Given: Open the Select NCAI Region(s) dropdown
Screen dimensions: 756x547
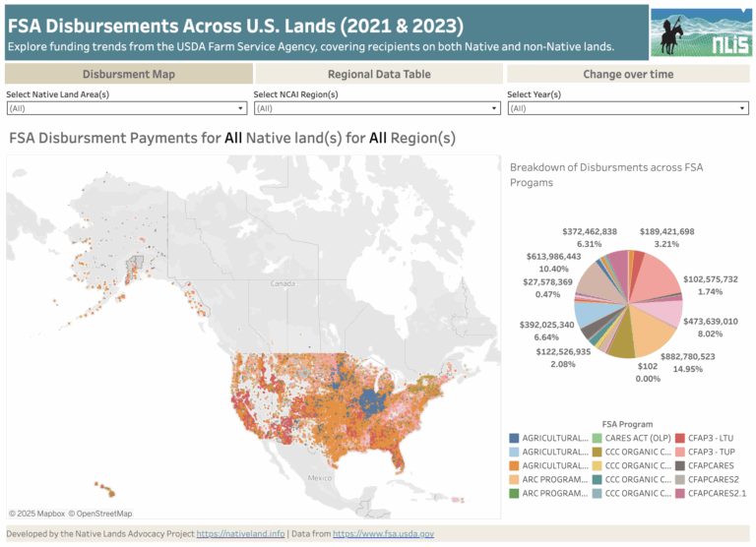Looking at the screenshot, I should click(377, 108).
